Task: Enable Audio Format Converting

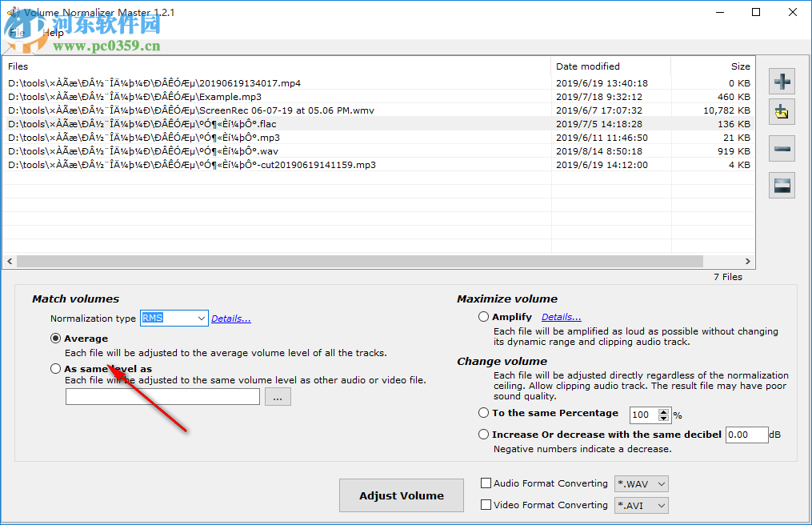Action: coord(486,483)
